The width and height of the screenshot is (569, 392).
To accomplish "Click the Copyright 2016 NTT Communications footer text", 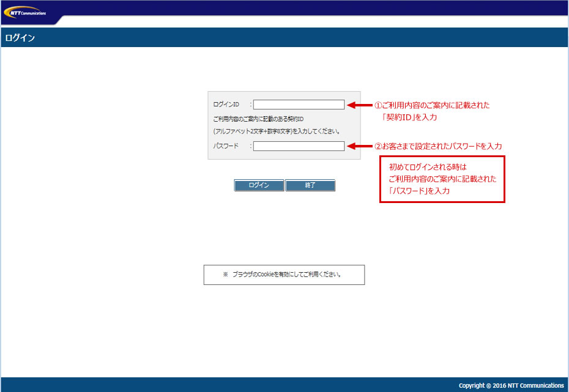I will click(511, 385).
